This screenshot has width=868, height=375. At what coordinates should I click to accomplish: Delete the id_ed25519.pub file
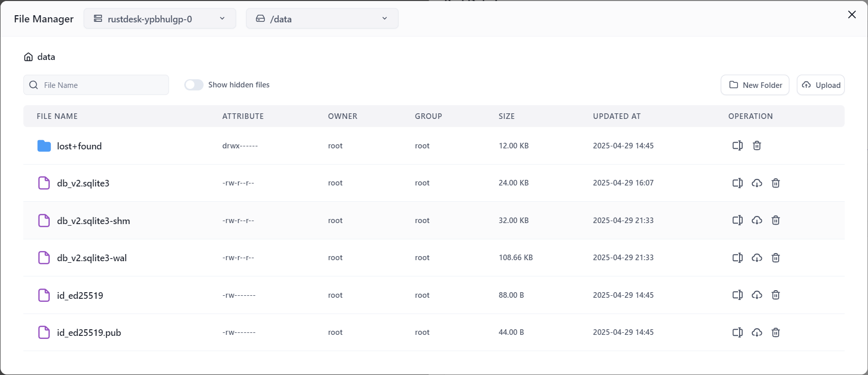pos(775,332)
